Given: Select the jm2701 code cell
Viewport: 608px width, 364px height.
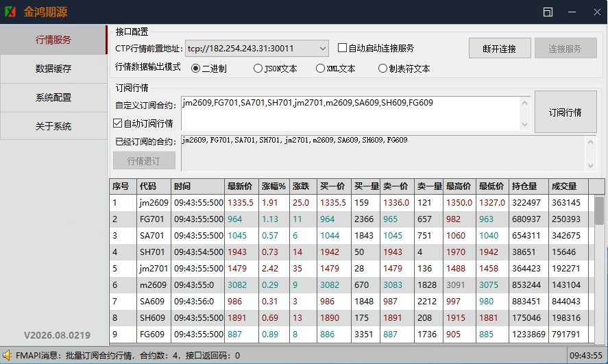Looking at the screenshot, I should (154, 269).
